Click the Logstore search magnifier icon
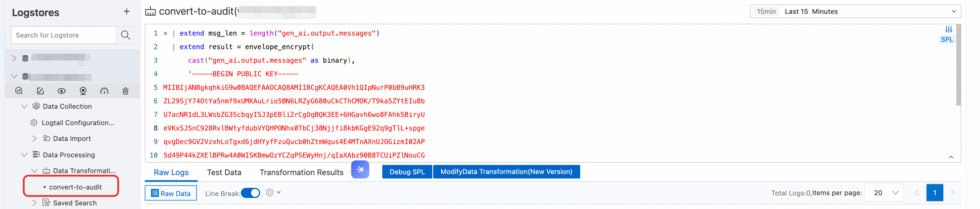 pyautogui.click(x=125, y=35)
